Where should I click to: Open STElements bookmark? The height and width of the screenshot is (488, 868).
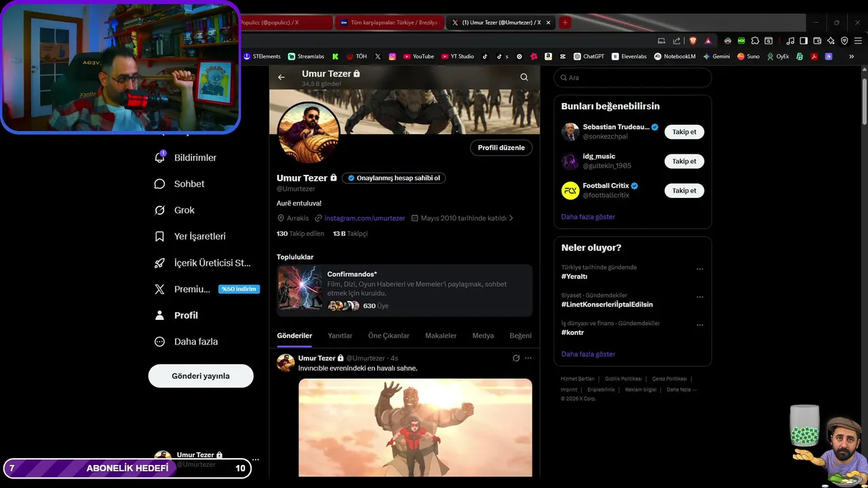pyautogui.click(x=262, y=56)
